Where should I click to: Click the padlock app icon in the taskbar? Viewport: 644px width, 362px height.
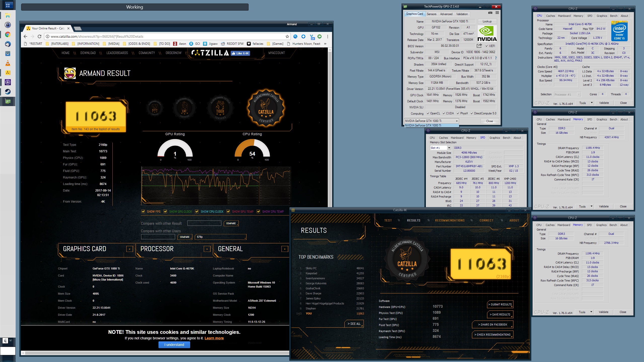coord(8,25)
